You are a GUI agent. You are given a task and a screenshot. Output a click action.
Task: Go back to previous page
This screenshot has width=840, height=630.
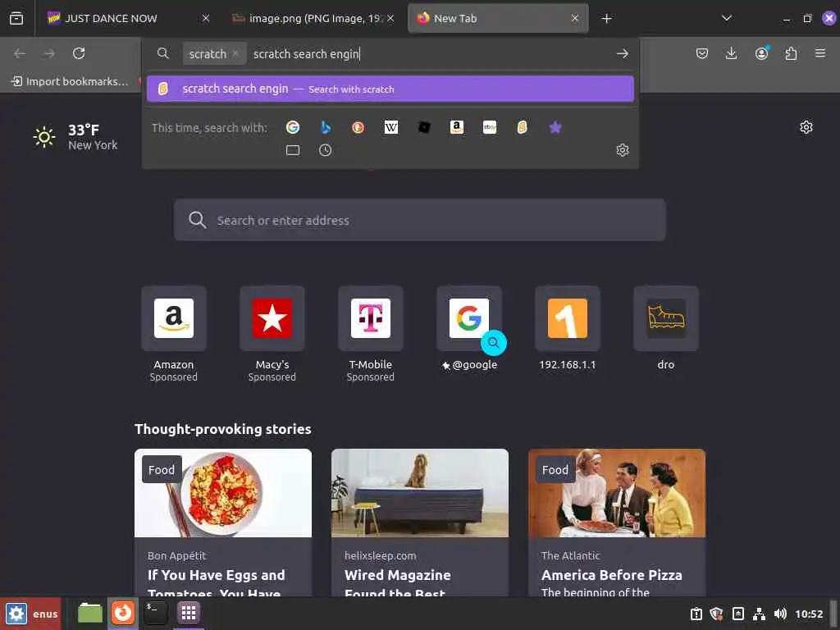point(20,53)
